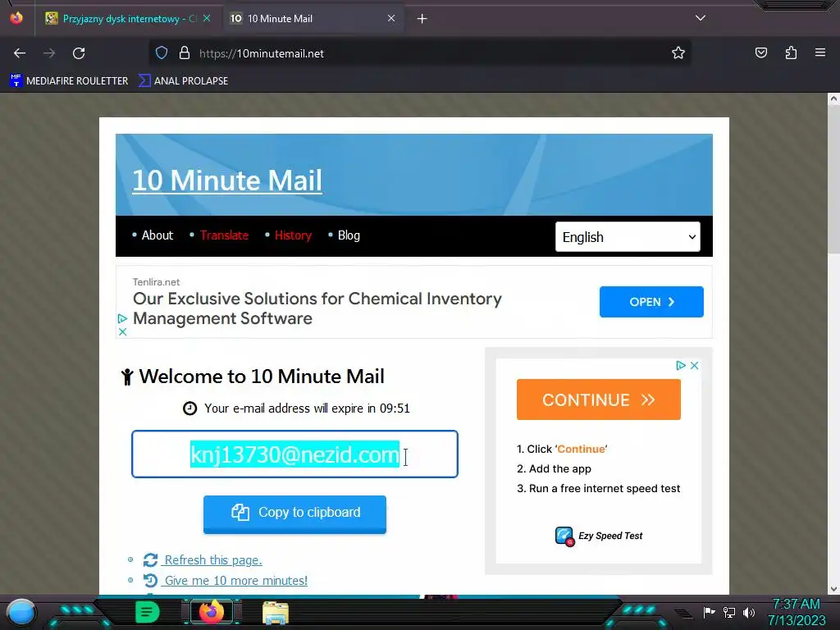The image size is (840, 630).
Task: Switch to the Przyjazny dysk internetowy tab
Action: coord(129,19)
